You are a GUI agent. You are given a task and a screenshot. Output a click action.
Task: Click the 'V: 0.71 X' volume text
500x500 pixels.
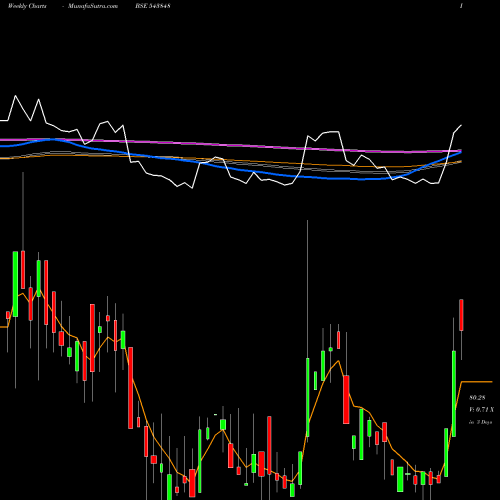tap(482, 410)
